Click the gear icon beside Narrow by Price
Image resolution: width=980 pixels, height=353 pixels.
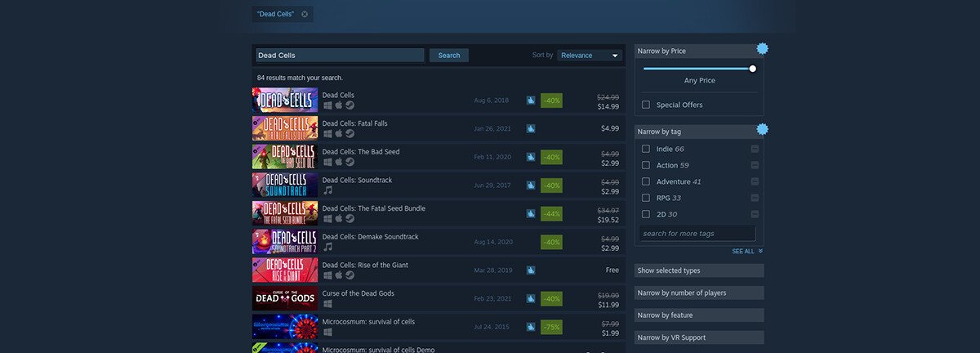point(763,49)
